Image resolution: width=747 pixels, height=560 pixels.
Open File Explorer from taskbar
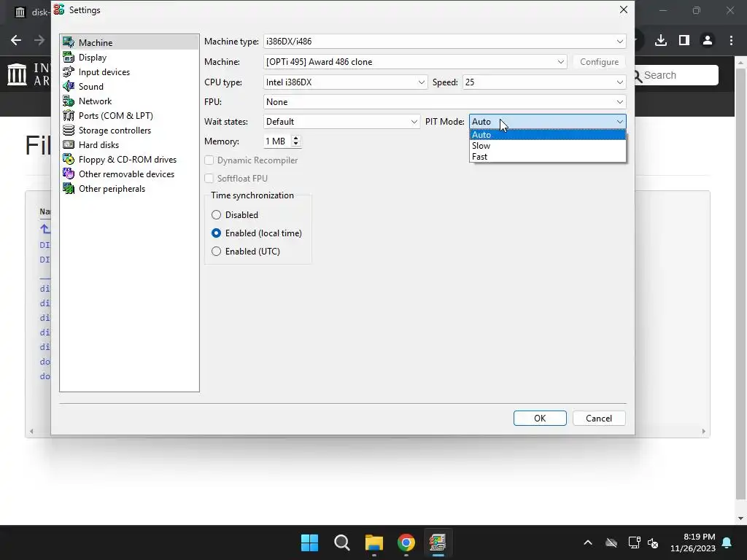click(x=374, y=542)
